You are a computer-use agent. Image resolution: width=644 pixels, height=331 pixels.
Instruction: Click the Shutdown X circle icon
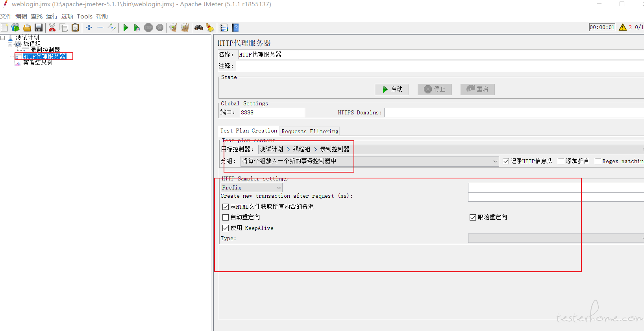160,28
